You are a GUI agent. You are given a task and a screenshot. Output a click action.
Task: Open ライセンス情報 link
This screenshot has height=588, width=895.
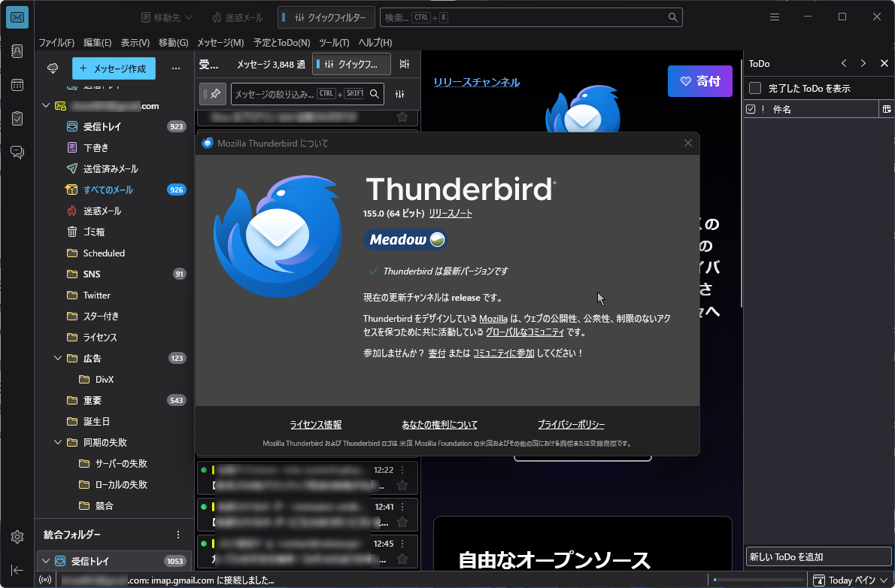316,425
